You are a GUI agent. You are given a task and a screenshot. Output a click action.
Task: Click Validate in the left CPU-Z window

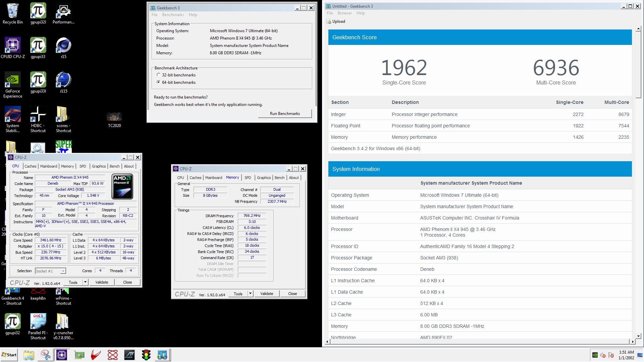[102, 282]
